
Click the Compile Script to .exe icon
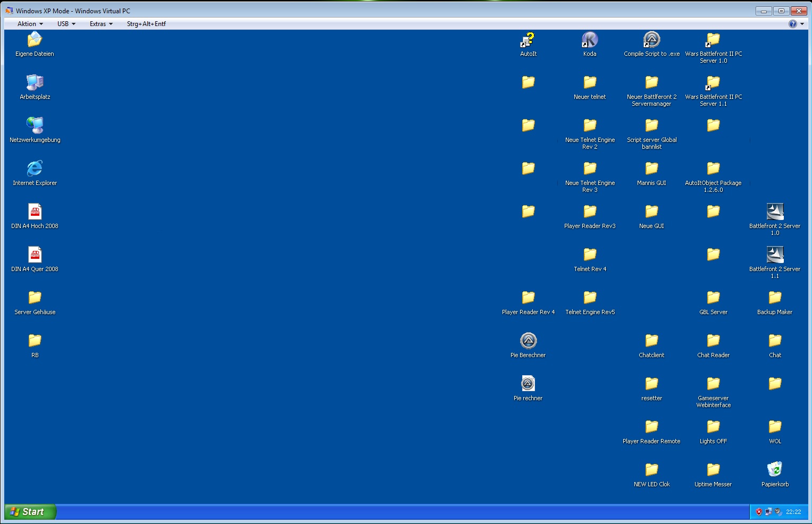tap(651, 40)
